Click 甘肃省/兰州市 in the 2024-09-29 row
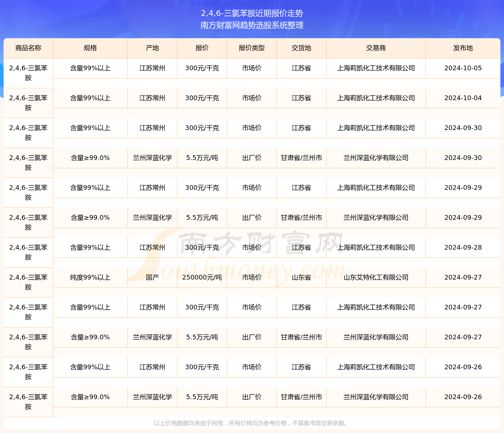Screen dimensions: 504x433 click(302, 218)
